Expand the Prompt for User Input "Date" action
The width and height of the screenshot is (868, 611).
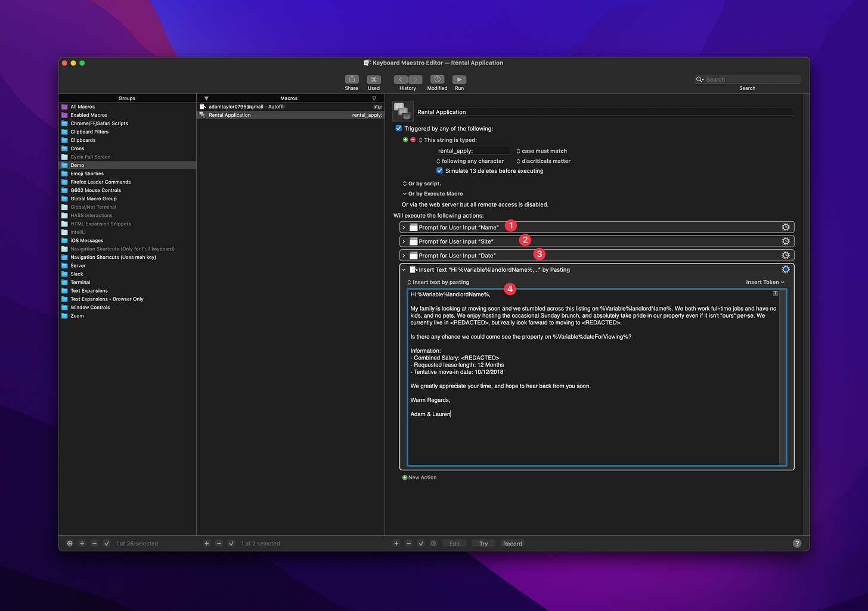(x=404, y=255)
